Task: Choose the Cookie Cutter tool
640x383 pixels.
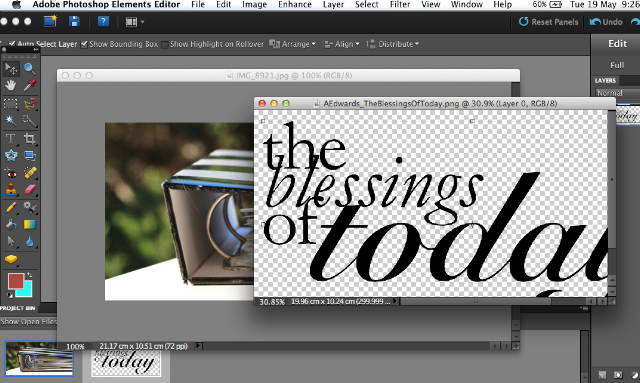Action: click(11, 156)
